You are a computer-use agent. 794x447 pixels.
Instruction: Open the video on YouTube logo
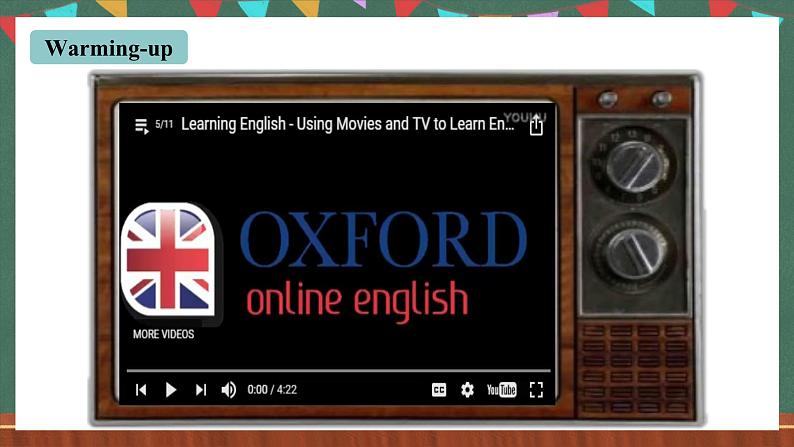(x=501, y=389)
